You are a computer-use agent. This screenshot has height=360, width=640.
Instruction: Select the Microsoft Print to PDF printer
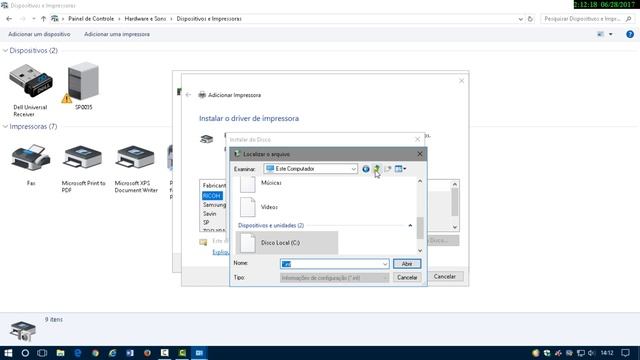pos(83,168)
